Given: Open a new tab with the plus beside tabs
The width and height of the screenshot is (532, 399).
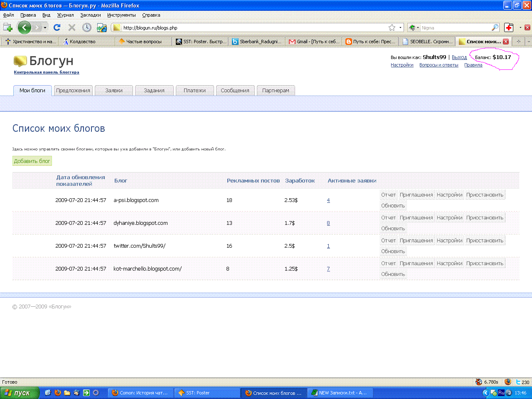Looking at the screenshot, I should click(518, 42).
